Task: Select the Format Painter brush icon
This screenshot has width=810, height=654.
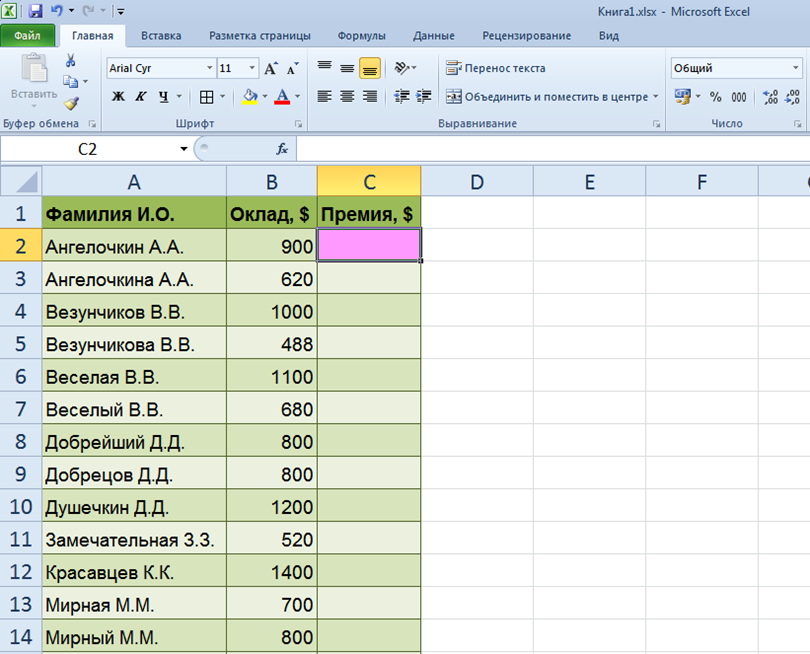Action: coord(71,103)
